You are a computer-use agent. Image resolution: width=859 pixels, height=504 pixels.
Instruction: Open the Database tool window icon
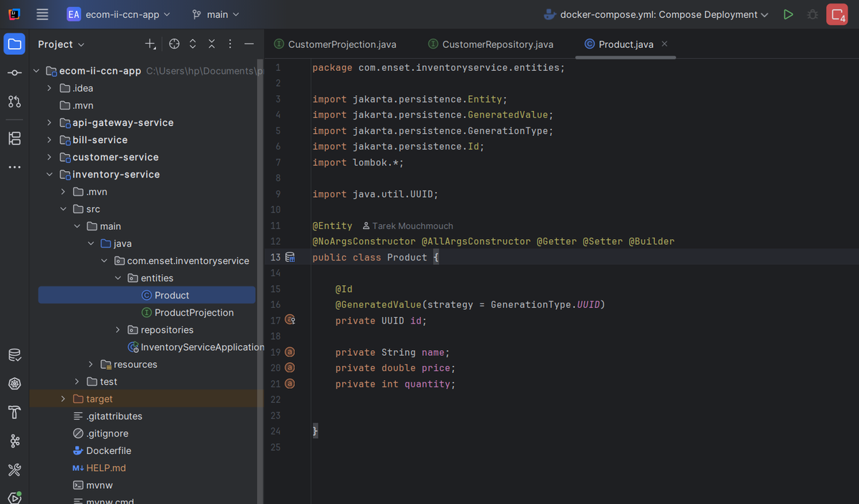coord(14,355)
